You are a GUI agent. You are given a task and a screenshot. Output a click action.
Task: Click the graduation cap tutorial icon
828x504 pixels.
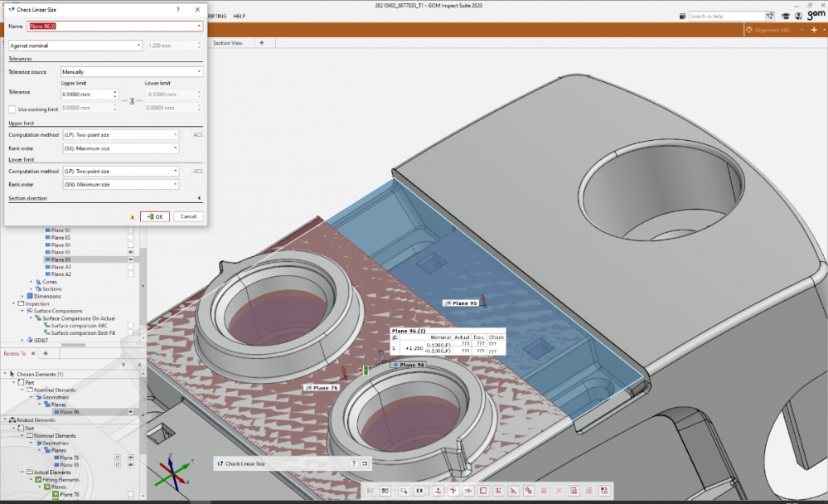click(x=787, y=16)
